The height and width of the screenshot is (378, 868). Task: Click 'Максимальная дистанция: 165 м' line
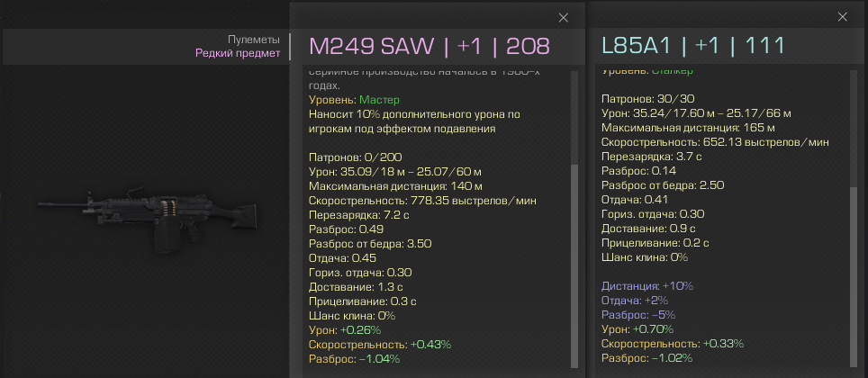tap(688, 128)
